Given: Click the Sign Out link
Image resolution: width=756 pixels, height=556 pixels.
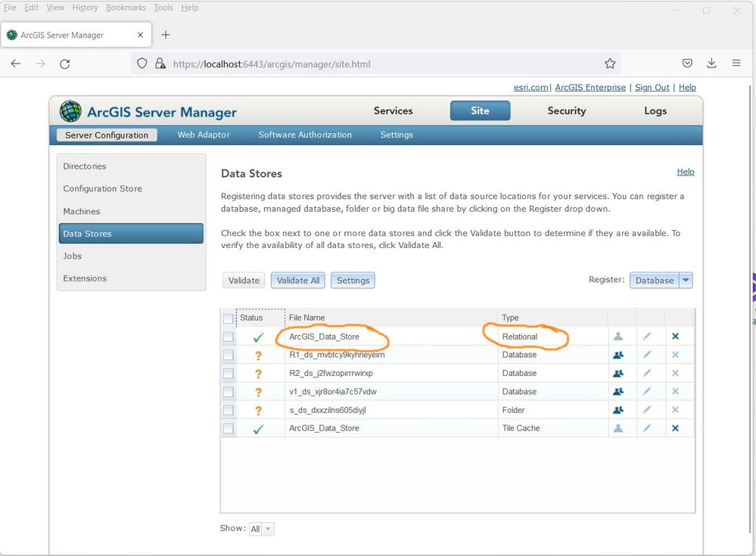Looking at the screenshot, I should pyautogui.click(x=652, y=88).
